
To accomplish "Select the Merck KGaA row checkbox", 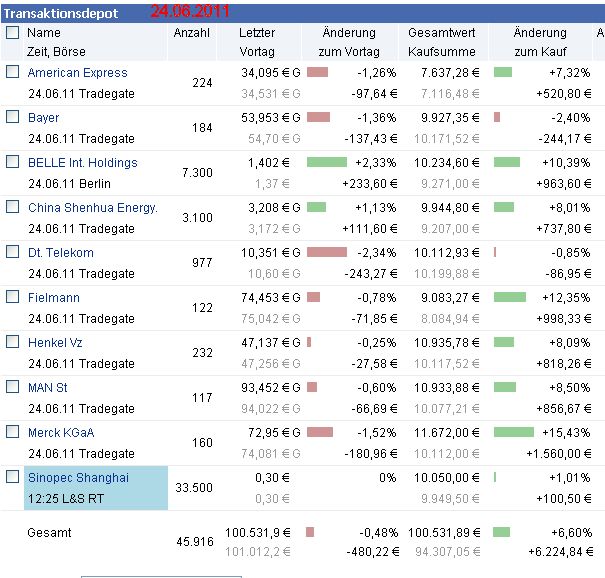I will click(x=12, y=432).
